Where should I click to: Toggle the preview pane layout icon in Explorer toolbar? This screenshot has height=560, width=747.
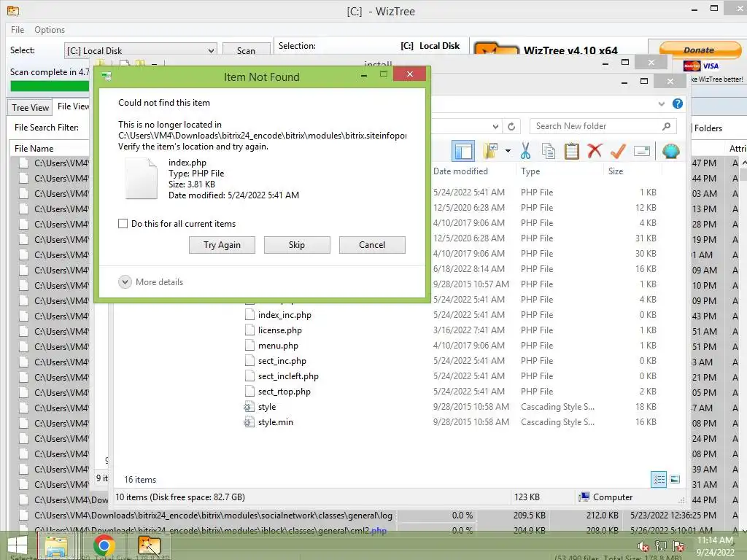[463, 152]
